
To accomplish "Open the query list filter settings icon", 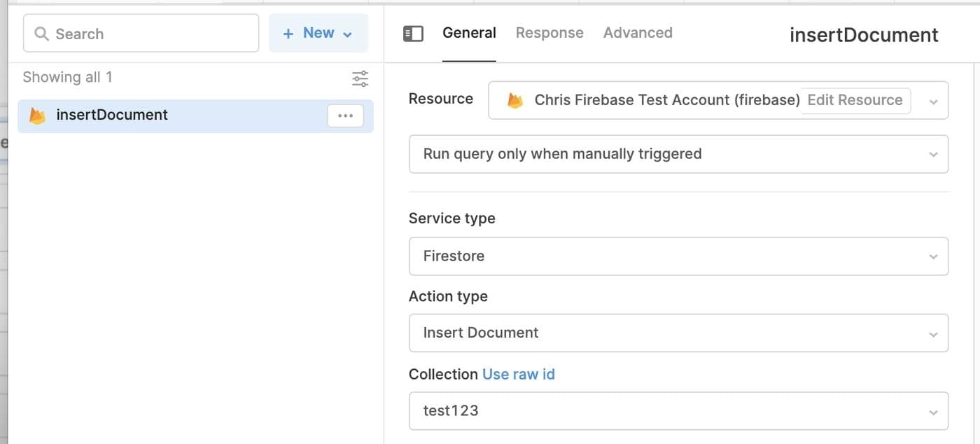I will click(360, 78).
